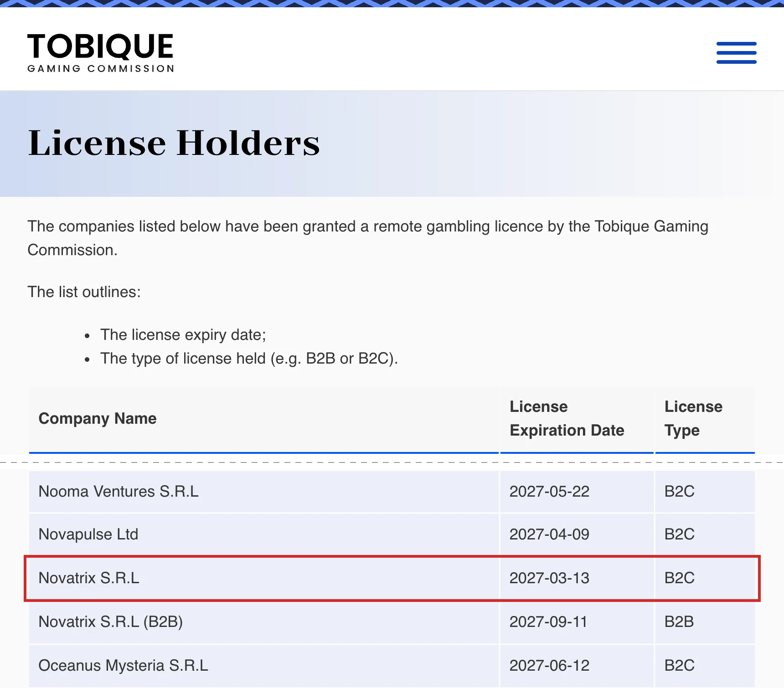Click the B2C type for Oceanus Mysteria
784x688 pixels.
coord(680,665)
